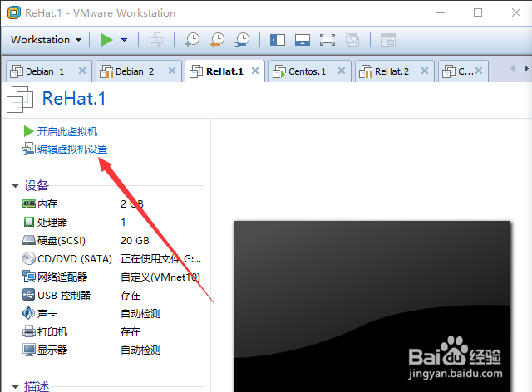This screenshot has width=532, height=392.
Task: Click the display monitor icon
Action: click(x=29, y=350)
